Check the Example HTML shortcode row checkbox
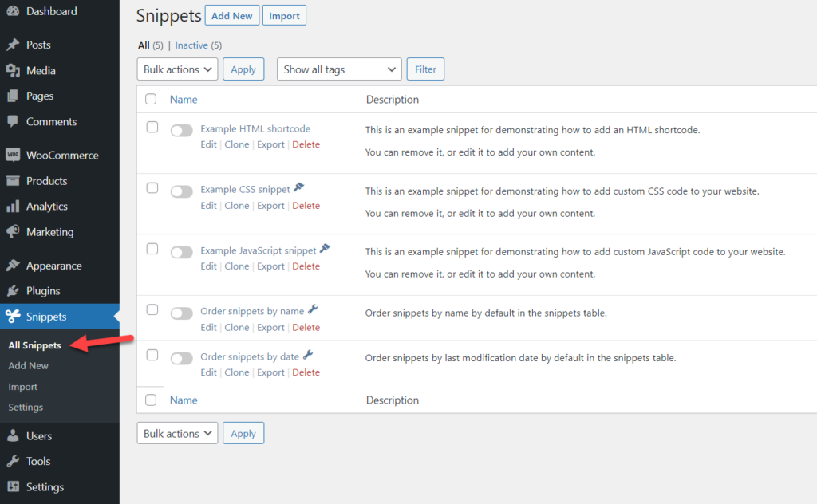Image resolution: width=817 pixels, height=504 pixels. [x=152, y=127]
